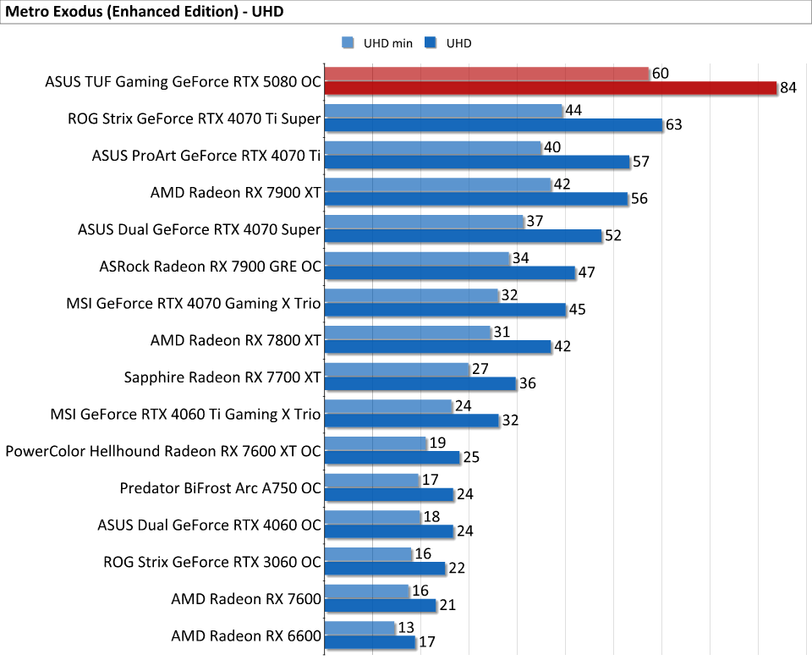Viewport: 812px width, 660px height.
Task: Click the UHD min bar valued 18
Action: click(x=373, y=517)
